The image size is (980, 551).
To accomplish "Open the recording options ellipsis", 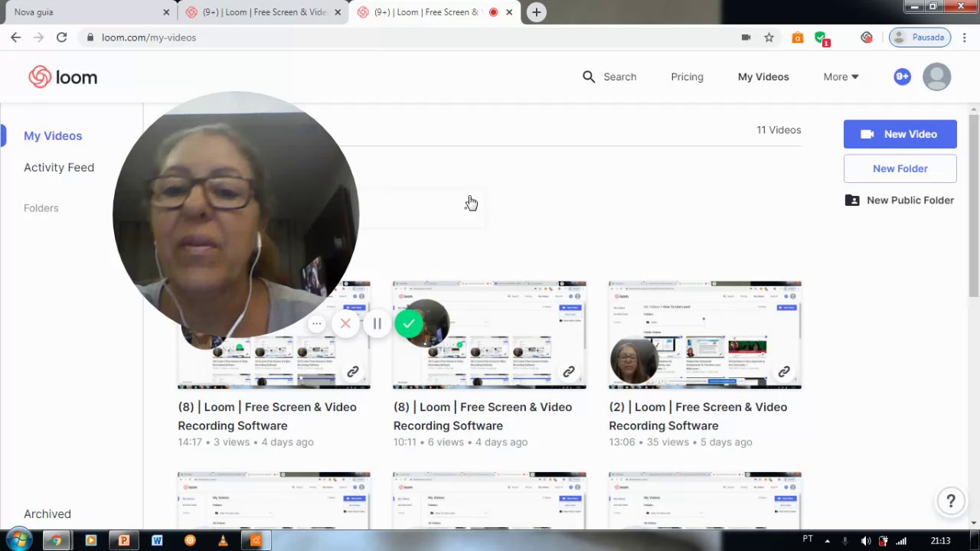I will (316, 324).
